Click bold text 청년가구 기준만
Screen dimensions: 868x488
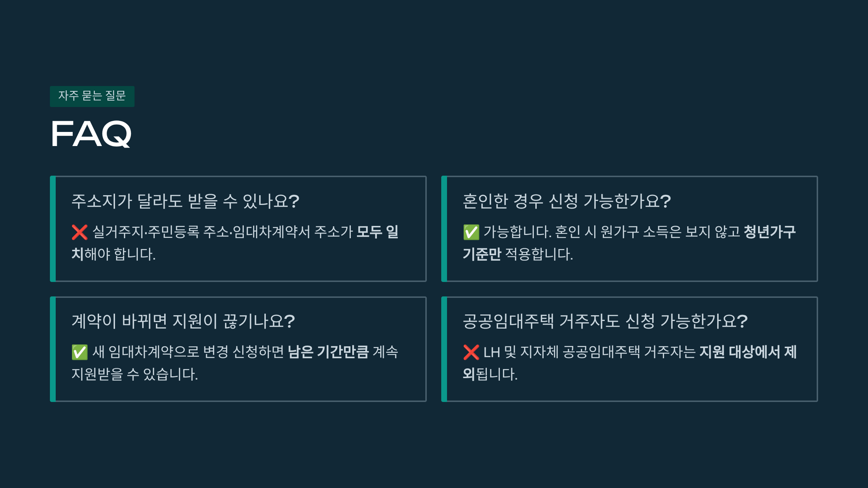[770, 232]
